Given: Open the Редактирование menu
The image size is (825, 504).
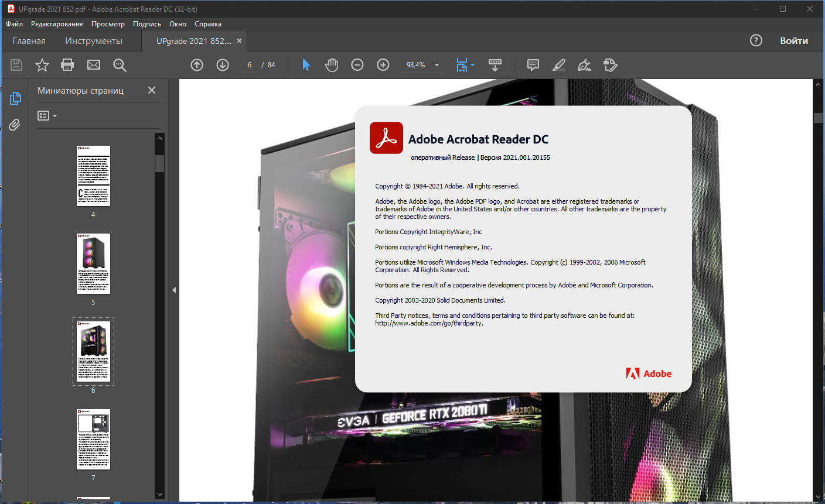Looking at the screenshot, I should [x=57, y=24].
